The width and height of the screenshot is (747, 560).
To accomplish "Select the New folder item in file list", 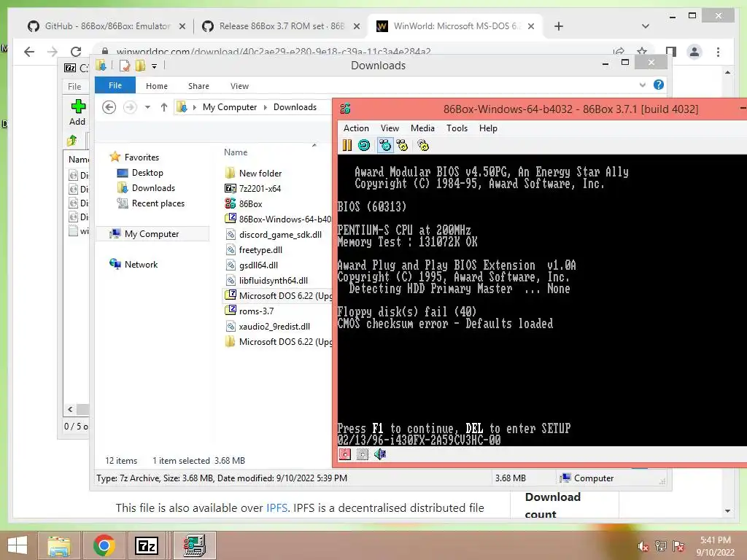I will [260, 174].
